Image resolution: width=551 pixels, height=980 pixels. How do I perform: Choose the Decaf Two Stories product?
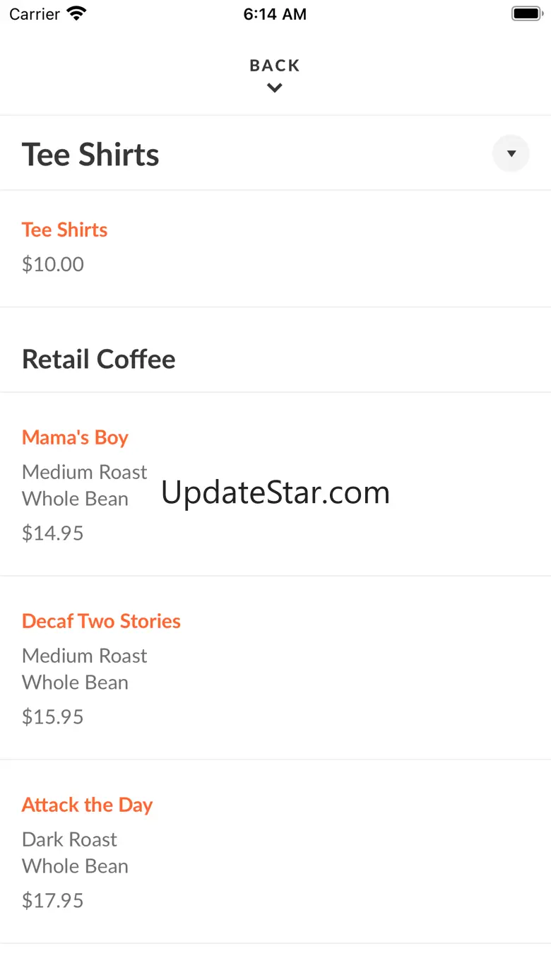101,621
